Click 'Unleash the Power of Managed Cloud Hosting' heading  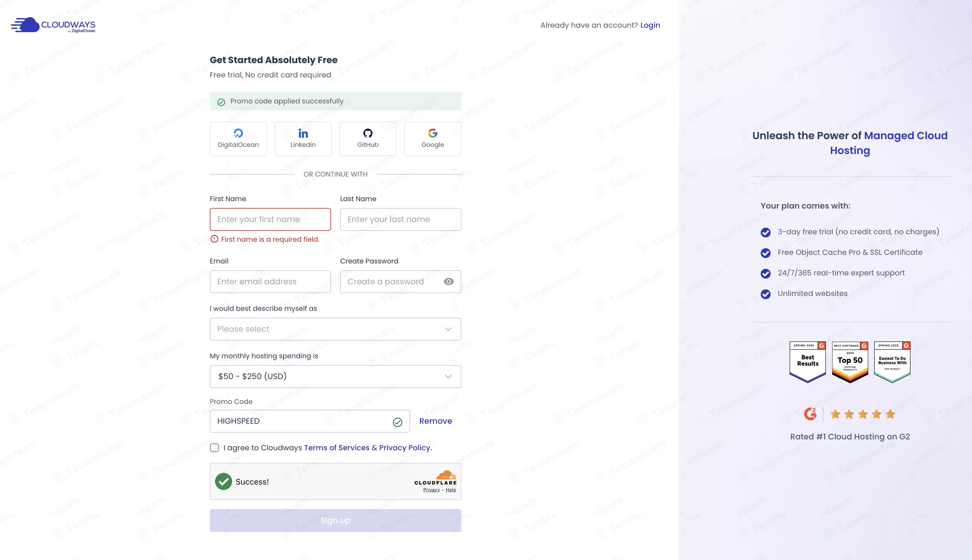tap(850, 143)
